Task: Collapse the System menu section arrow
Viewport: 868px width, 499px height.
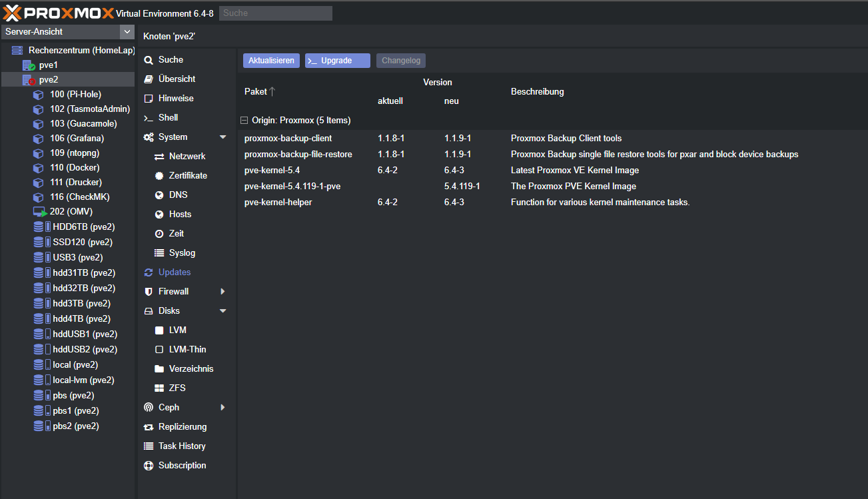Action: coord(222,137)
